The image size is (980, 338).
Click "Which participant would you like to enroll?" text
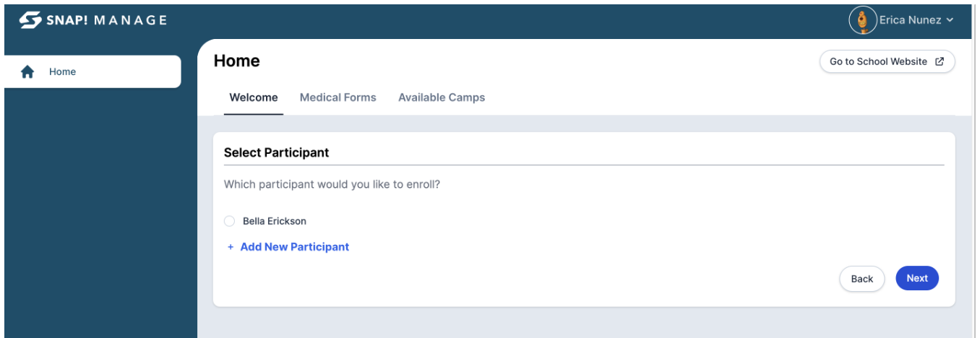point(332,184)
